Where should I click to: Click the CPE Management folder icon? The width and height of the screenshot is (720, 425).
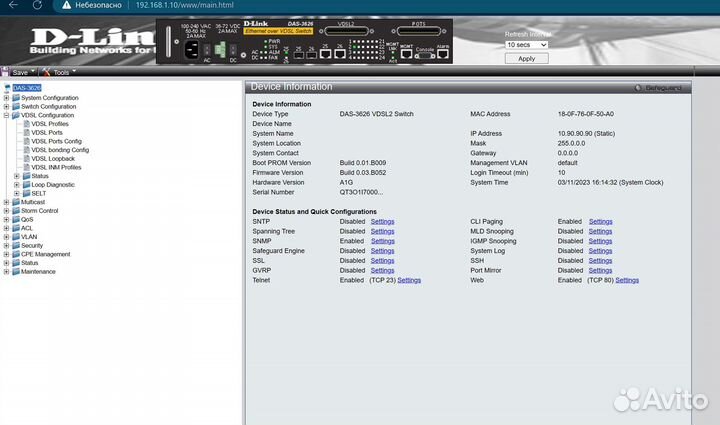pyautogui.click(x=16, y=254)
